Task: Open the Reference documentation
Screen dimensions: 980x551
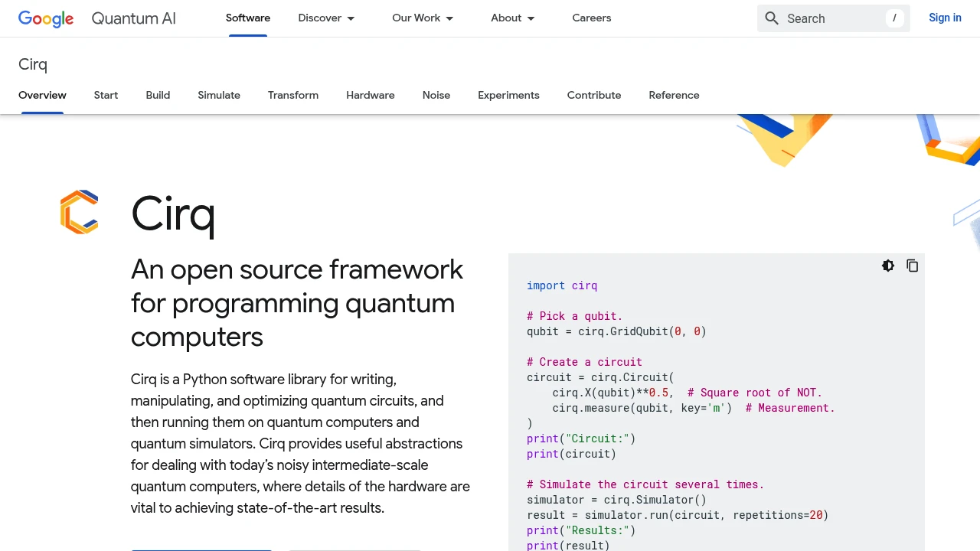Action: (x=674, y=95)
